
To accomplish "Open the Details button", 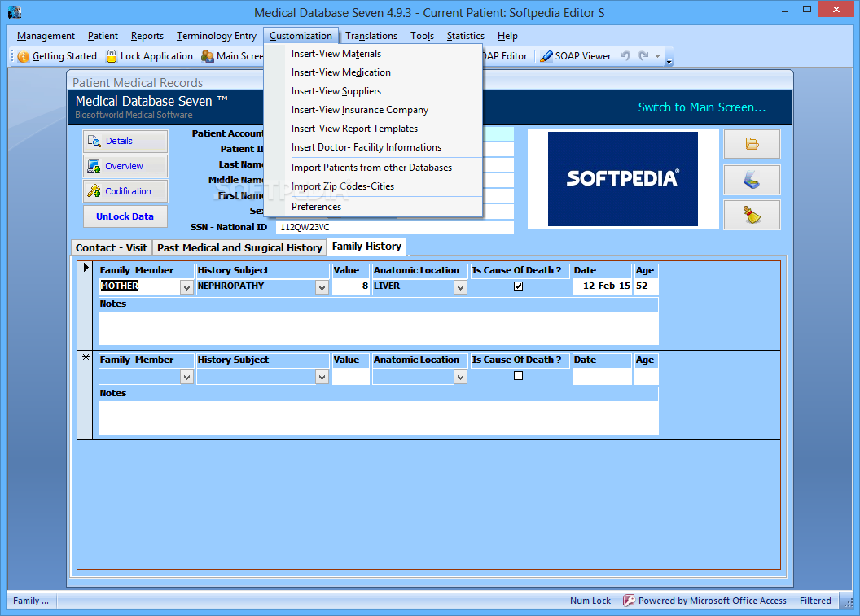I will [125, 142].
